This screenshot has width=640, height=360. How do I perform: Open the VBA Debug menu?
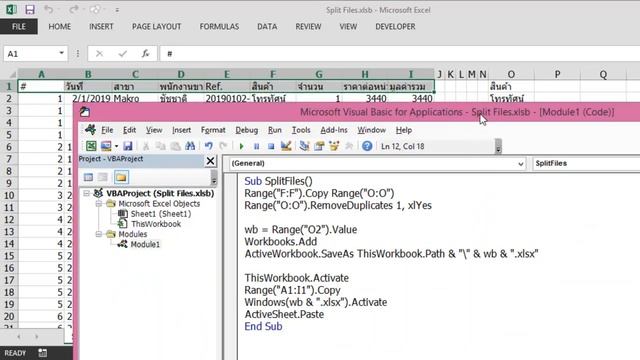pyautogui.click(x=247, y=130)
